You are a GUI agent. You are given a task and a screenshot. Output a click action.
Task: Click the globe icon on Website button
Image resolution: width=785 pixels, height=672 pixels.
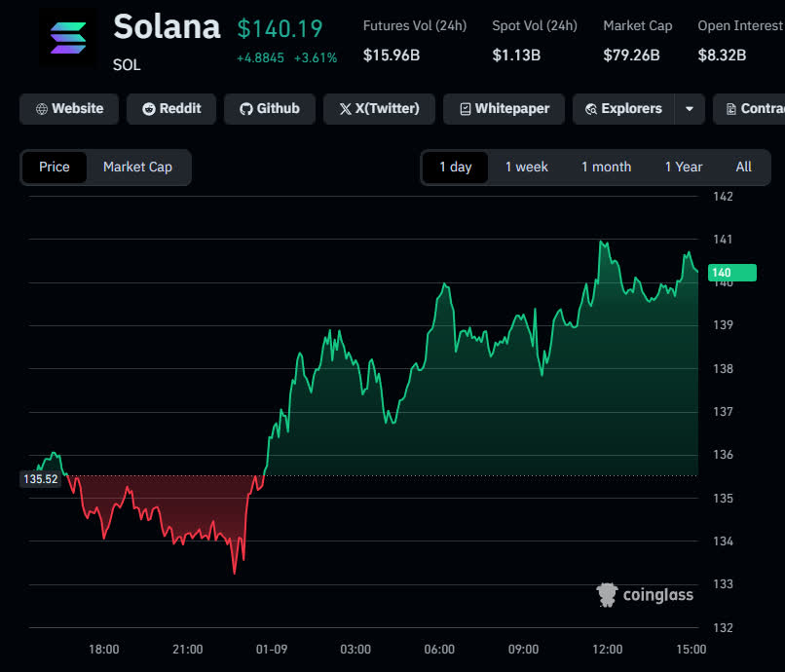coord(41,109)
